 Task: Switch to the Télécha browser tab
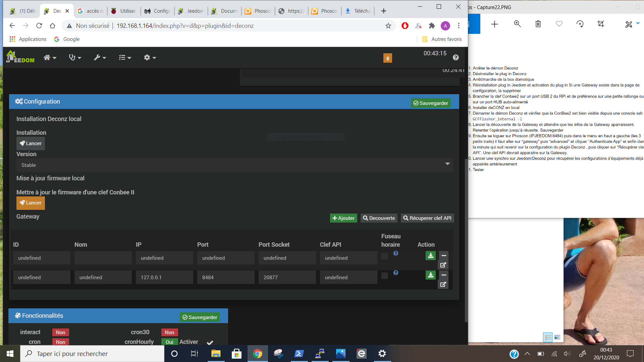coord(358,11)
